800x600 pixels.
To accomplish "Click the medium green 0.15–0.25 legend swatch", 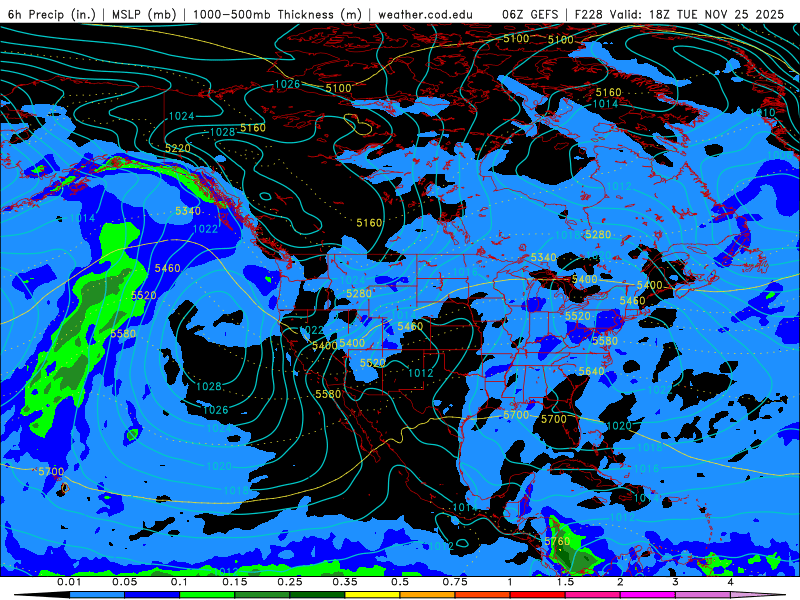I will tap(262, 595).
